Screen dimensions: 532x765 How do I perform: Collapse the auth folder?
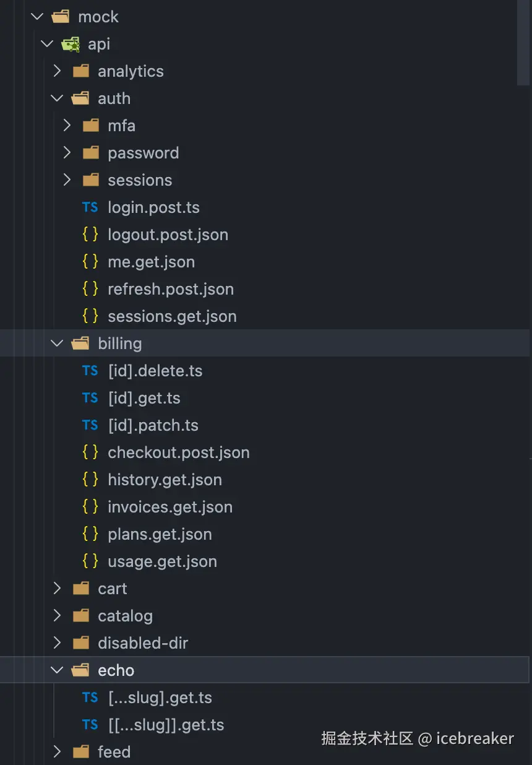coord(56,98)
